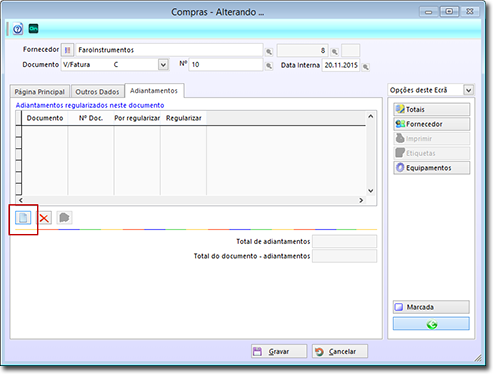The height and width of the screenshot is (378, 496).
Task: Click the Regularizar column header
Action: (184, 118)
